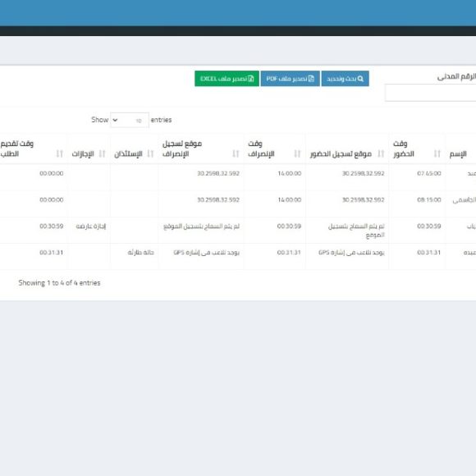Sort by attendance time column icon

(x=437, y=154)
